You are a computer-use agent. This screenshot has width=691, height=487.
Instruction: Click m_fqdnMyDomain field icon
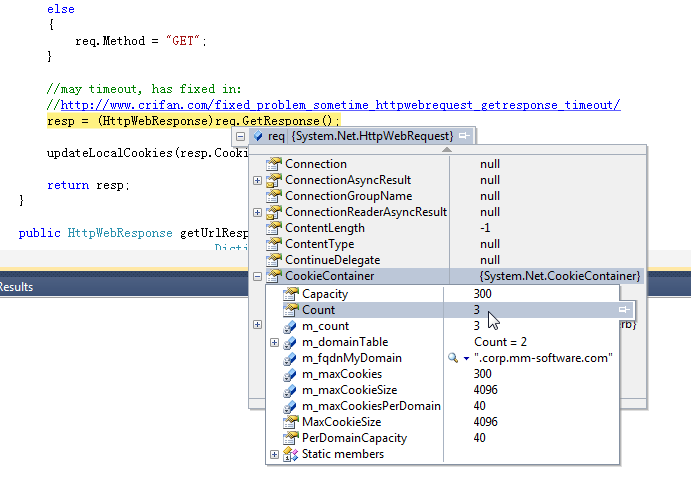pyautogui.click(x=290, y=359)
